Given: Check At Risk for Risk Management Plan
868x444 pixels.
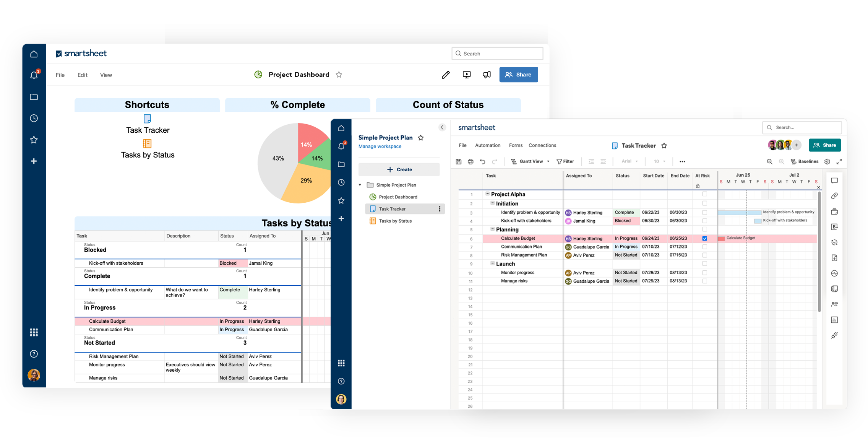Looking at the screenshot, I should pos(704,255).
